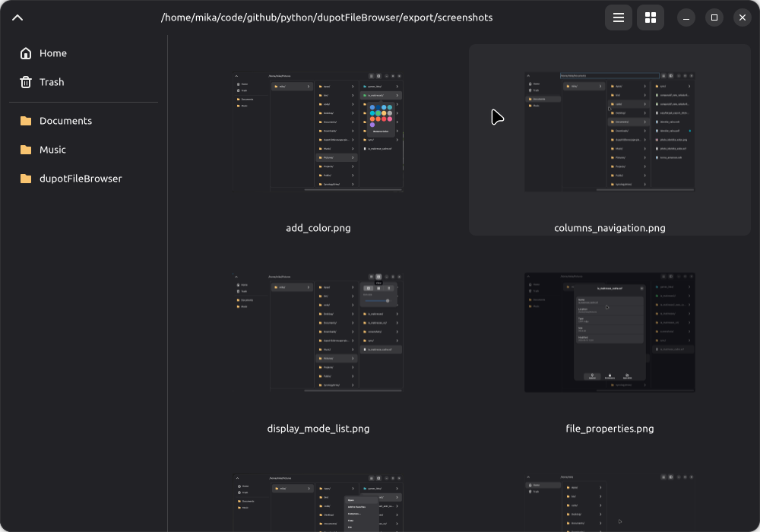Viewport: 760px width, 532px height.
Task: Select the file_properties.png thumbnail
Action: [610, 333]
